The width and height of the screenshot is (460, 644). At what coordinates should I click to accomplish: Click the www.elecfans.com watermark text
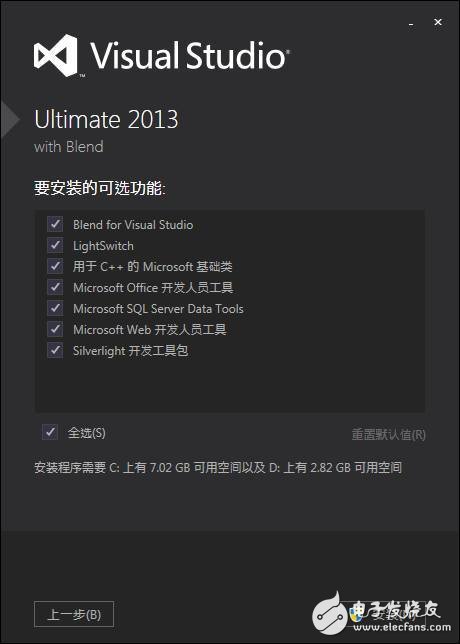click(x=400, y=627)
